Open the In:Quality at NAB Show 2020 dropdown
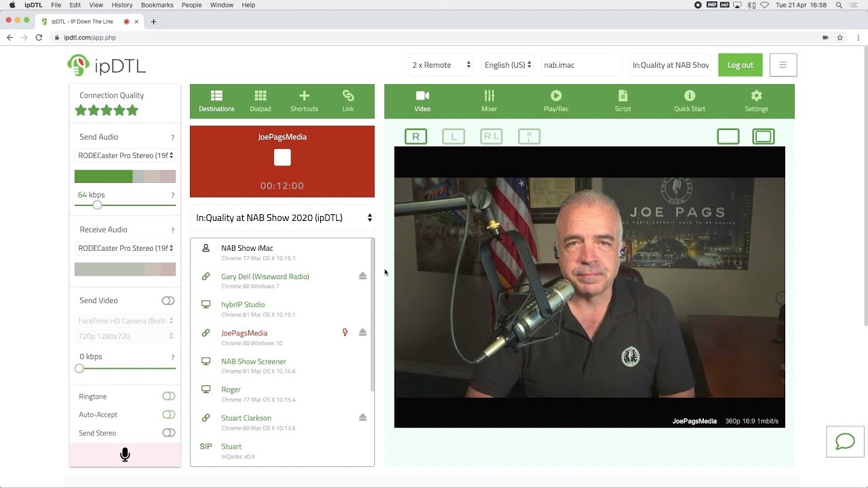This screenshot has width=868, height=488. [282, 218]
